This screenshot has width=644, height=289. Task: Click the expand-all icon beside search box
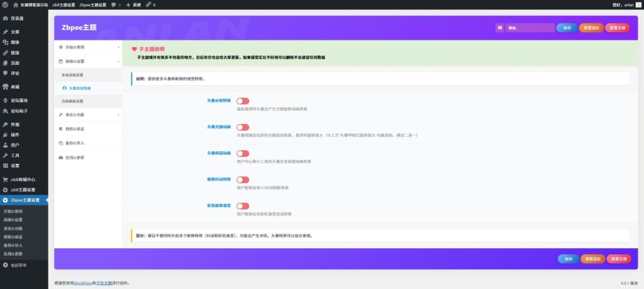pos(500,28)
